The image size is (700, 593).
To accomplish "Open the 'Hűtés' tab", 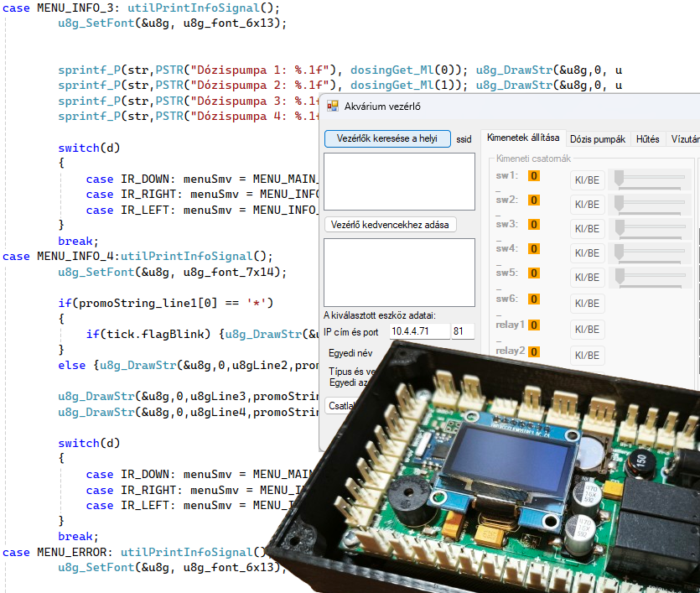I will click(648, 139).
